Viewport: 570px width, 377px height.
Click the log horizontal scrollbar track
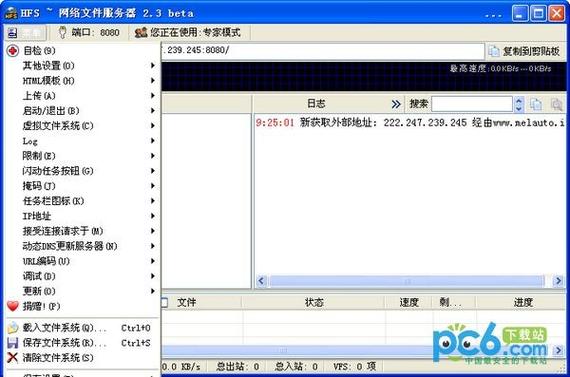tap(407, 281)
